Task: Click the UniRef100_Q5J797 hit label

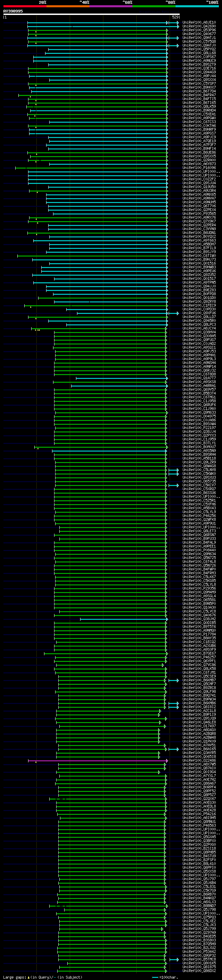Action: click(x=199, y=879)
